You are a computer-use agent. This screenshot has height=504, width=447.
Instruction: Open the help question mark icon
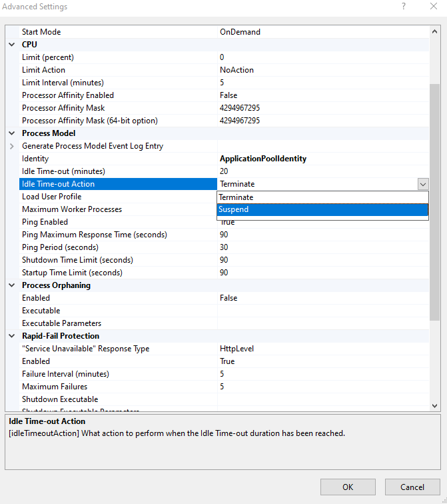[x=404, y=7]
